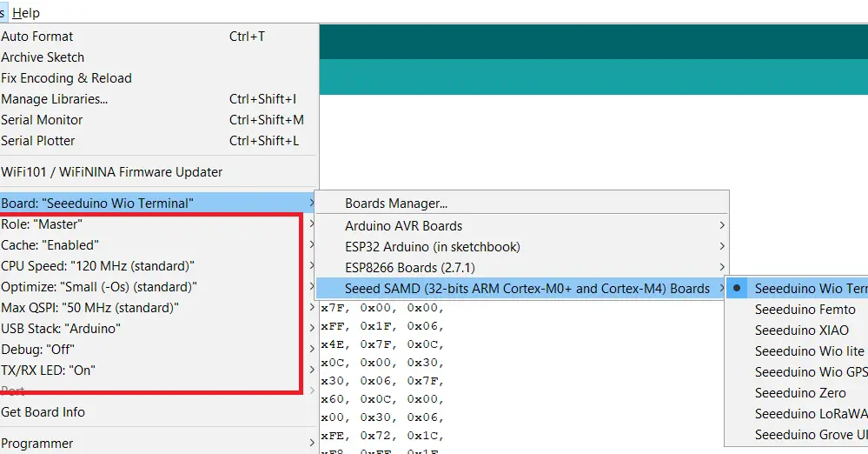Click code line starting x30, 0x06
The image size is (868, 454).
[x=382, y=381]
